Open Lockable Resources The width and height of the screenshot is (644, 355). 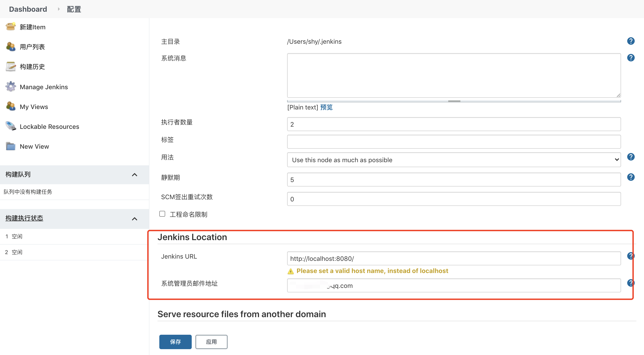click(49, 127)
